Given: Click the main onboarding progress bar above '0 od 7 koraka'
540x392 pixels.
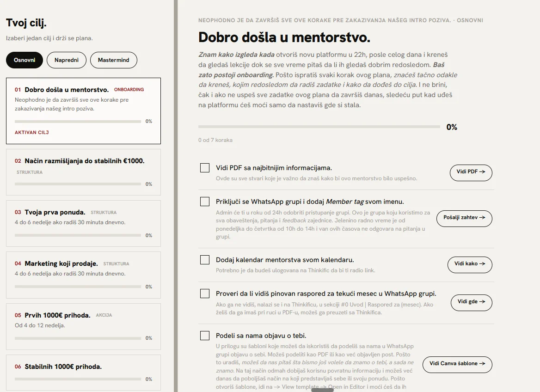Looking at the screenshot, I should pos(319,127).
